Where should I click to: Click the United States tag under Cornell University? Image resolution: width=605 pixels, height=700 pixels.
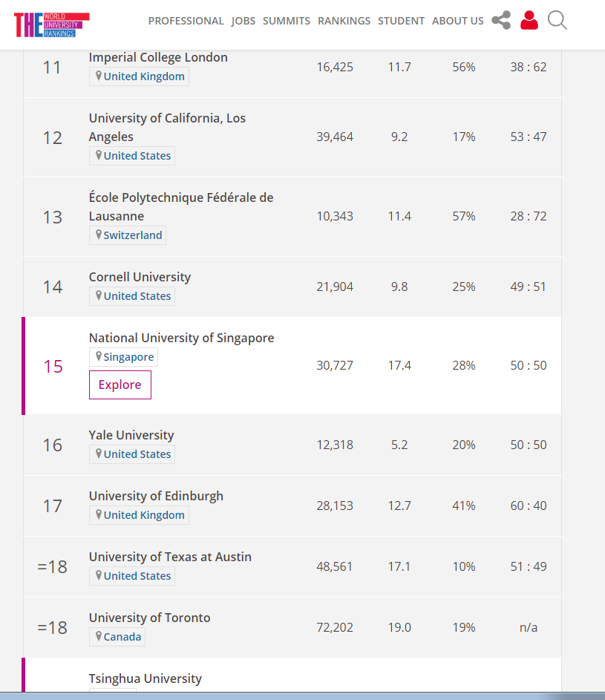pyautogui.click(x=131, y=295)
